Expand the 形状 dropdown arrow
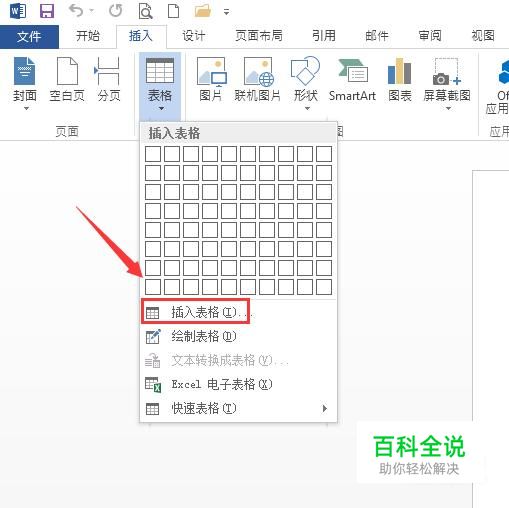This screenshot has width=509, height=508. (307, 108)
